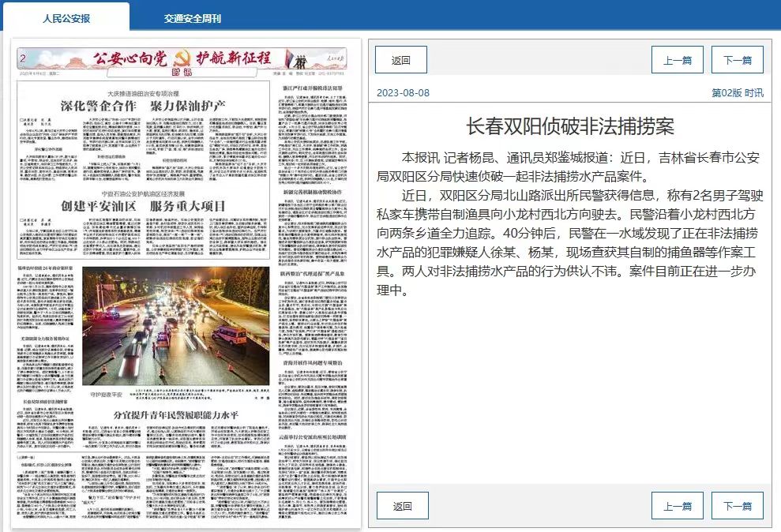Click the 返回 button below the article

403,506
